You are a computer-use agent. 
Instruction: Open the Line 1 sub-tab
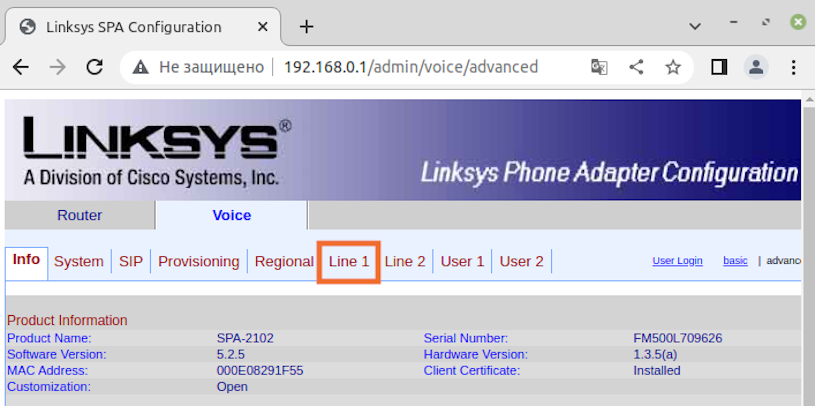click(x=349, y=261)
